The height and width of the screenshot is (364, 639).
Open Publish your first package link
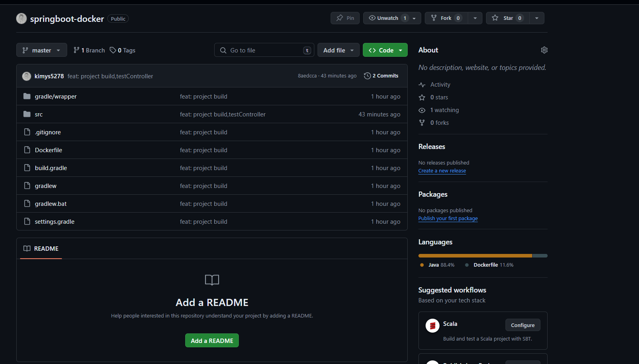click(x=448, y=219)
